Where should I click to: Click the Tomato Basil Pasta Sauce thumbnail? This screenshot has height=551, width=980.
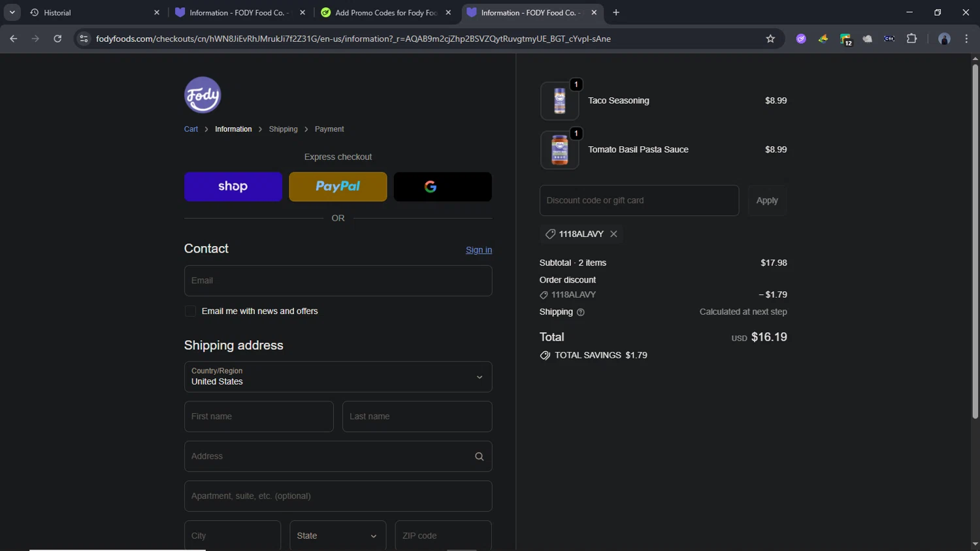coord(559,150)
